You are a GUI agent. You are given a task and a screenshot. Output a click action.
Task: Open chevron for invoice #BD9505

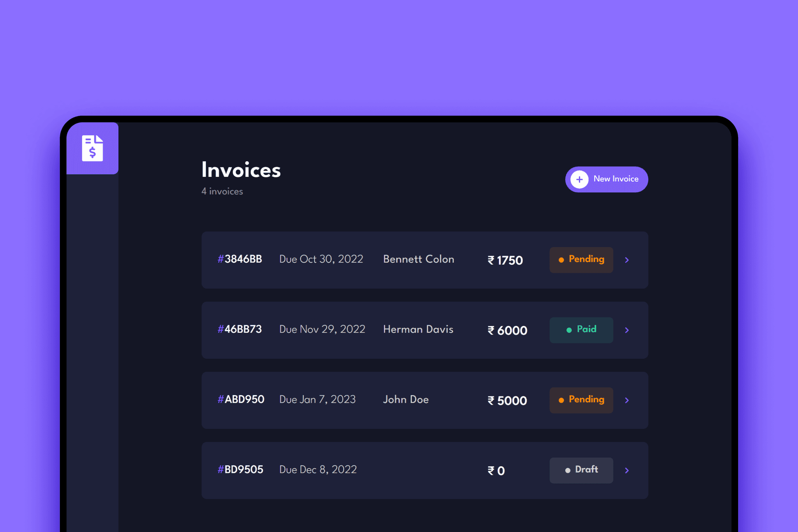627,470
